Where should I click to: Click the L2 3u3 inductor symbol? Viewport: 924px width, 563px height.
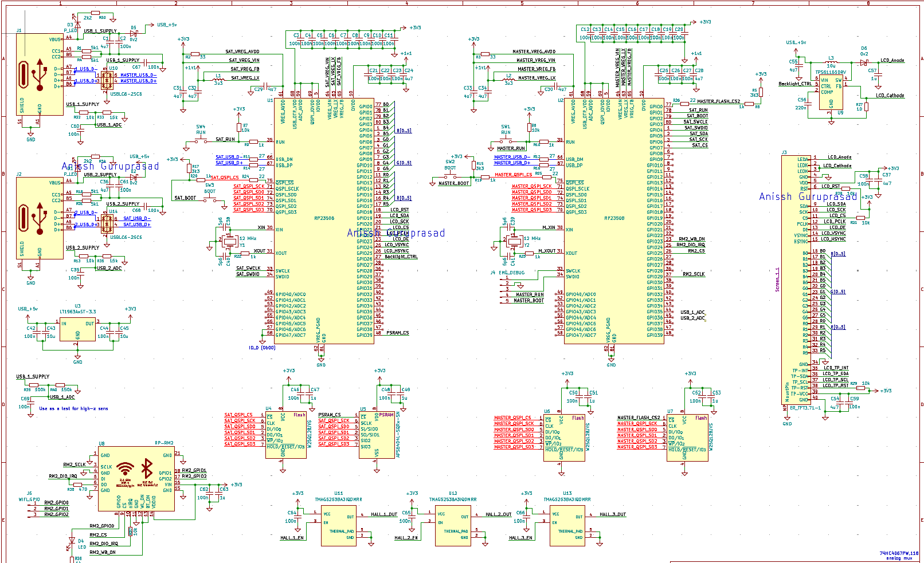pos(508,80)
